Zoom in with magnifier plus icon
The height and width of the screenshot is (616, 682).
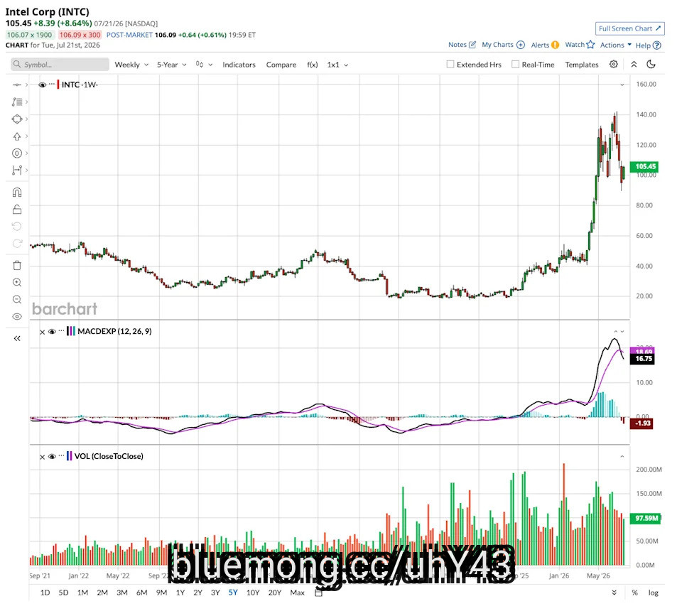click(17, 282)
